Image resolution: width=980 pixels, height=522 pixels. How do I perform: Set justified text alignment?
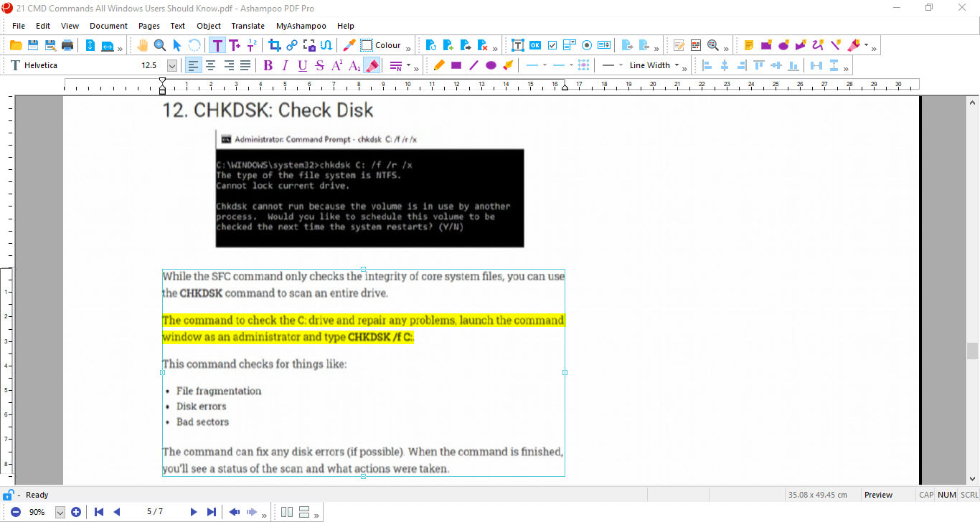pos(245,65)
